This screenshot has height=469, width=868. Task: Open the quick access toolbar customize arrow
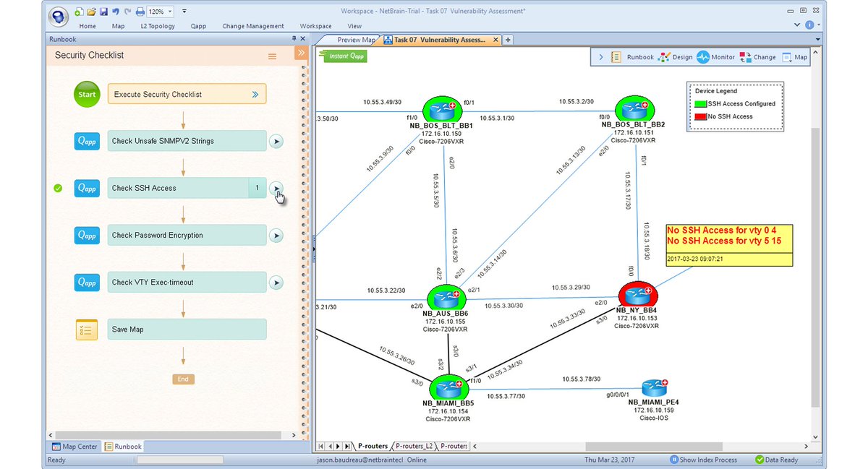tap(184, 12)
